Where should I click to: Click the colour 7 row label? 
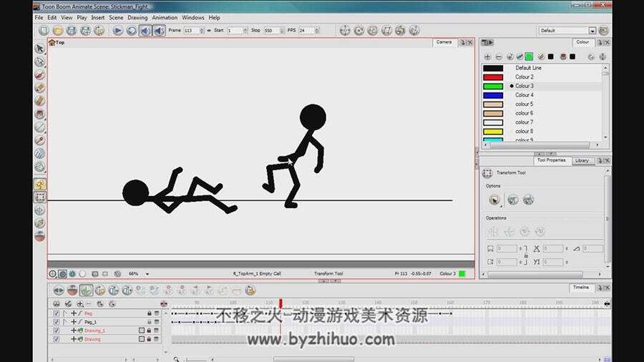(525, 122)
